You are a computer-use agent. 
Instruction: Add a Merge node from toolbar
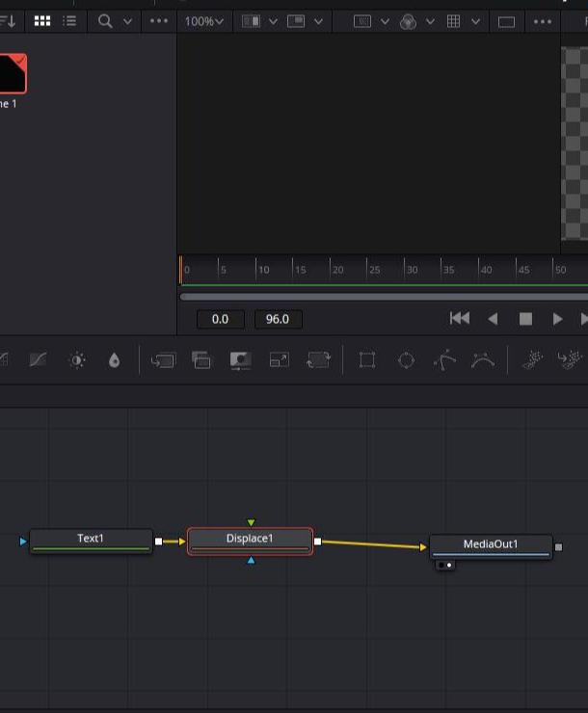[x=163, y=360]
